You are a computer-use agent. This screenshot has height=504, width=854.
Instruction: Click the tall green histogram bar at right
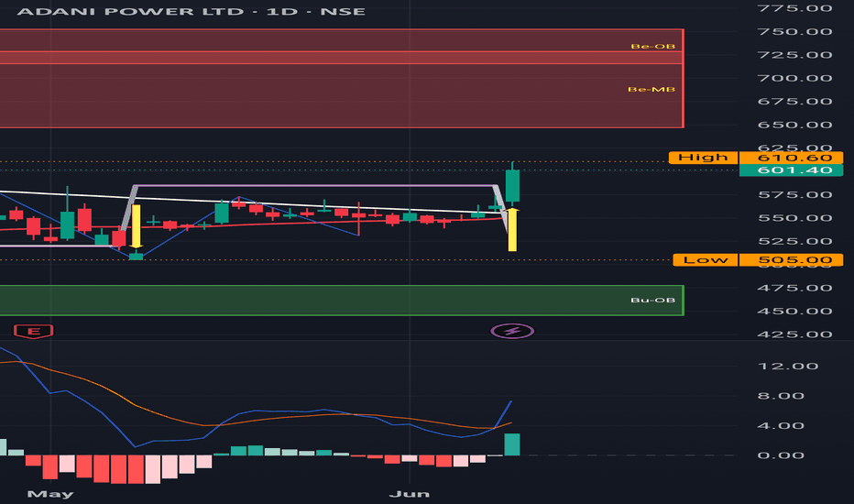point(512,444)
